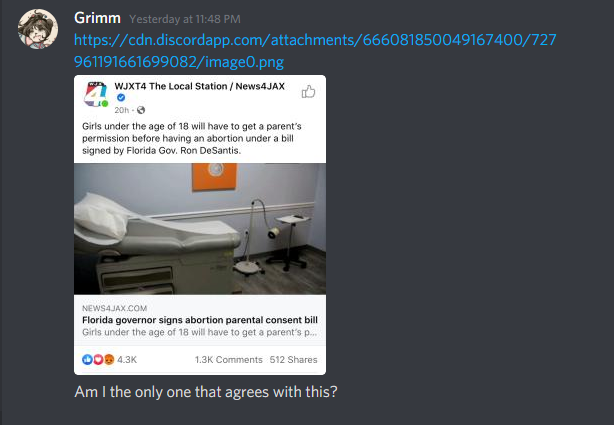Click the NEWS4JAX.COM source label
Viewport: 614px width, 425px height.
click(114, 308)
